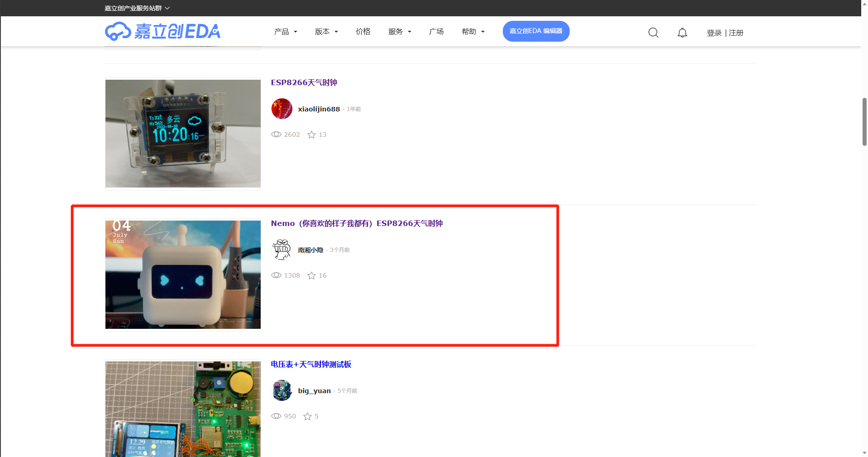Screen dimensions: 868x457
Task: Open the notification bell
Action: coord(682,33)
